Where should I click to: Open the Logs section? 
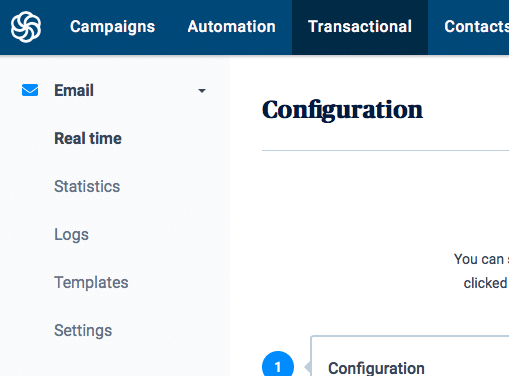pyautogui.click(x=71, y=235)
